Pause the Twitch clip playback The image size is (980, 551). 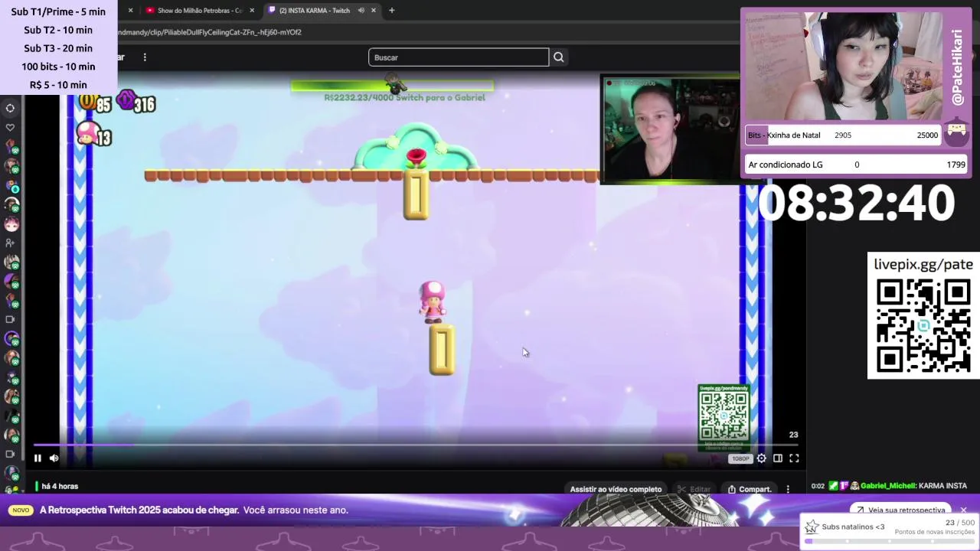pos(38,458)
